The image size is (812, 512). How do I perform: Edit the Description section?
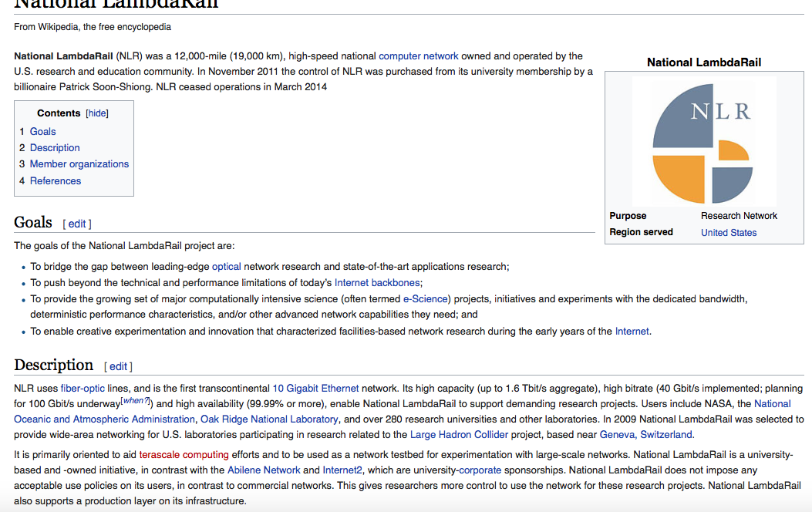(118, 367)
